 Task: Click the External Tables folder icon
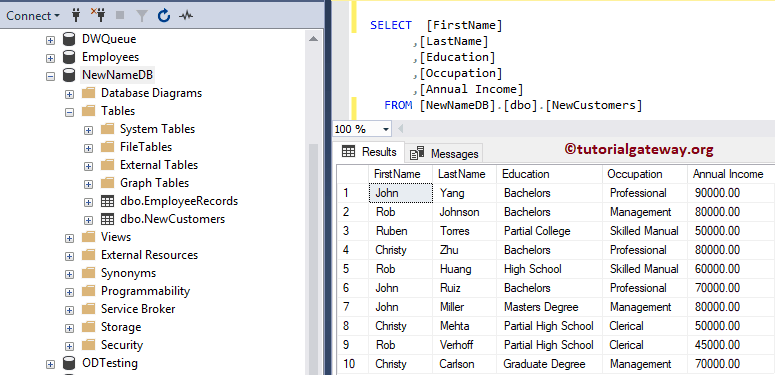click(x=107, y=165)
